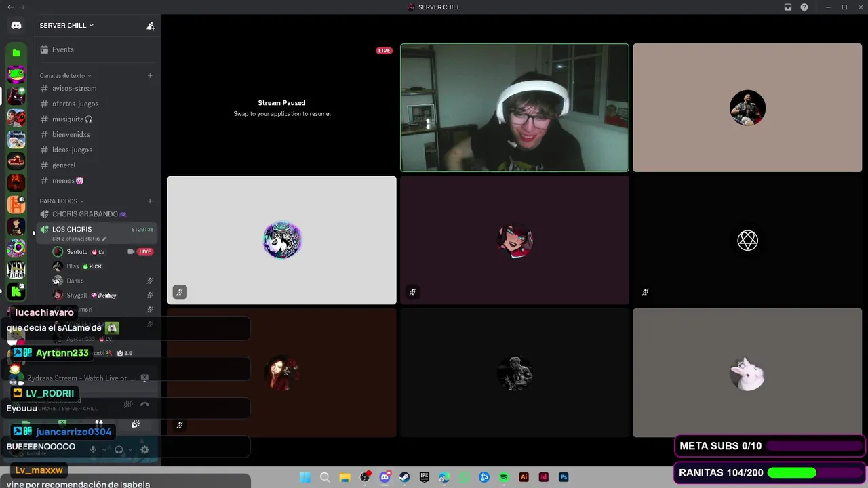868x488 pixels.
Task: Add channel to Canales de texto category
Action: (150, 75)
